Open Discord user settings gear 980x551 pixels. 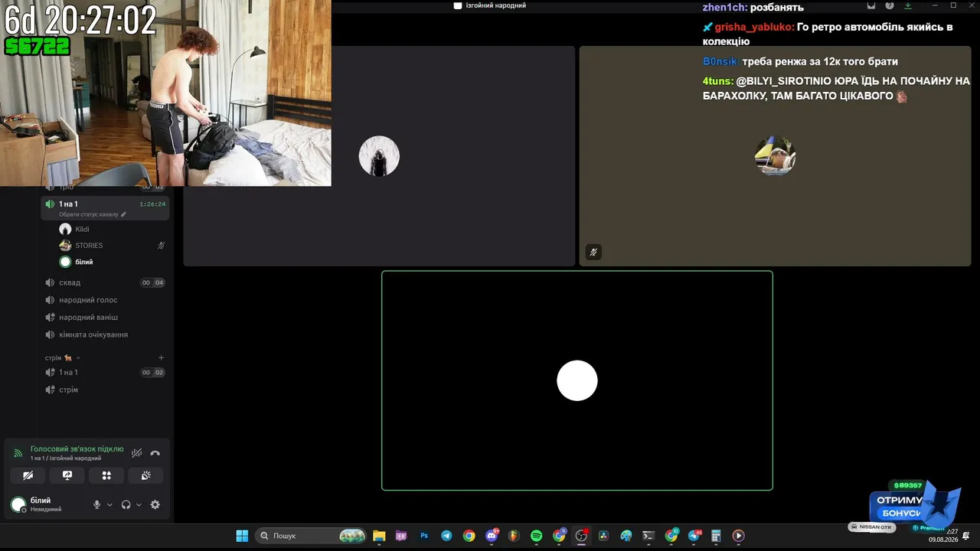[x=155, y=505]
